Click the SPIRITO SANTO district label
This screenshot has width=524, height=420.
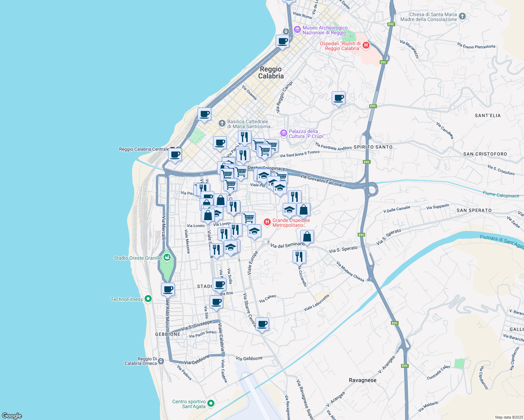pos(373,147)
